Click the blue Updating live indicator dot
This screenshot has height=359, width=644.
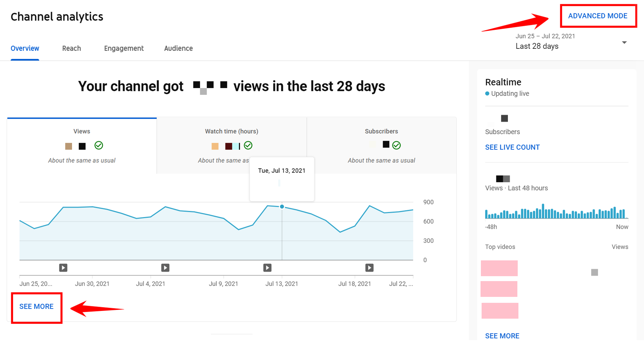click(487, 94)
